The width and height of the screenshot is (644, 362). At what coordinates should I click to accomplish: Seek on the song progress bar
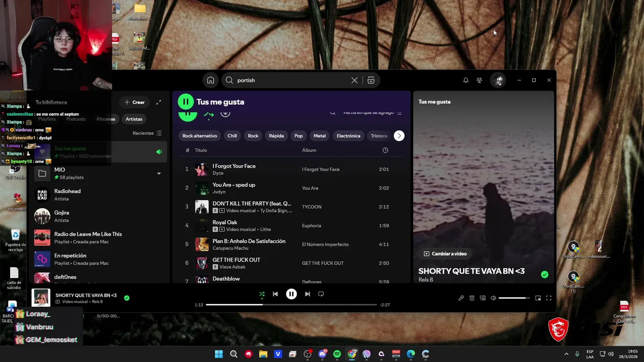(291, 305)
